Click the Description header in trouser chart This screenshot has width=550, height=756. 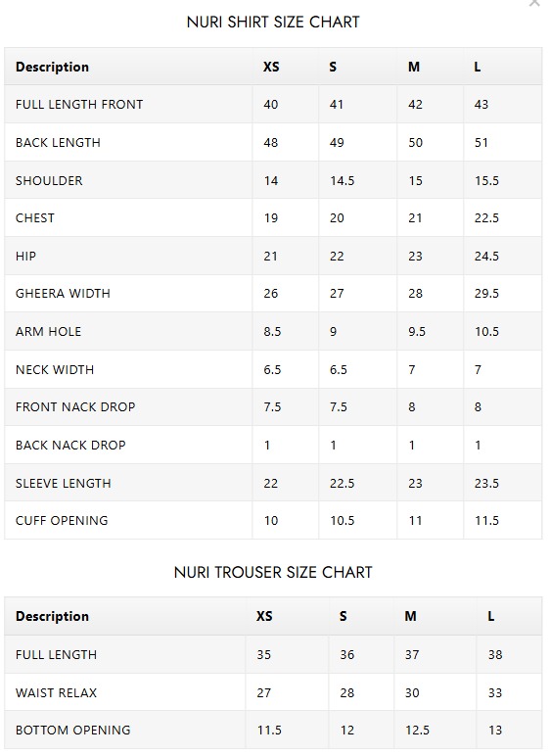pos(52,616)
